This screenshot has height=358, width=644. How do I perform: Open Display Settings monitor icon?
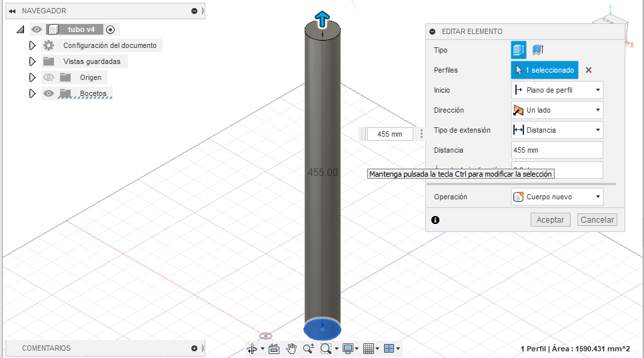(348, 349)
